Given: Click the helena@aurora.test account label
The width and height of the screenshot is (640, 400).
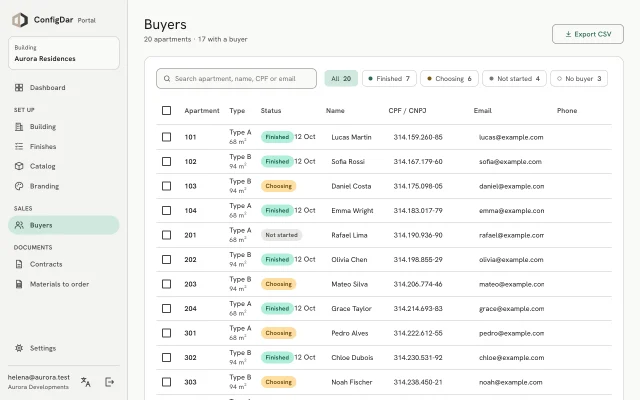Looking at the screenshot, I should point(39,378).
